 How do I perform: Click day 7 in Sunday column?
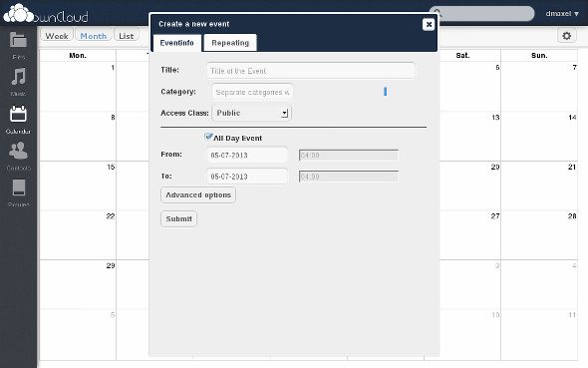(x=539, y=87)
